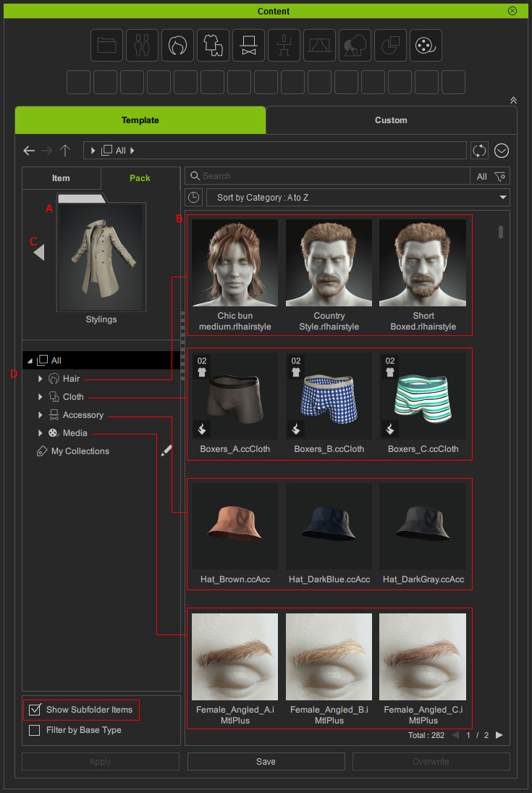Click the Save button
Image resolution: width=532 pixels, height=793 pixels.
click(x=266, y=761)
